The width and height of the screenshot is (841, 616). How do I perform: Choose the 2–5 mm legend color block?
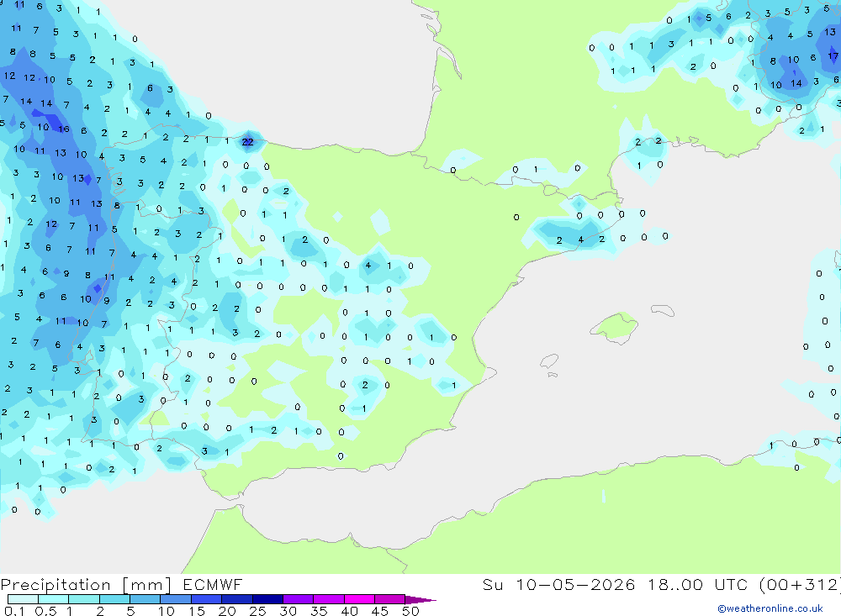click(114, 599)
